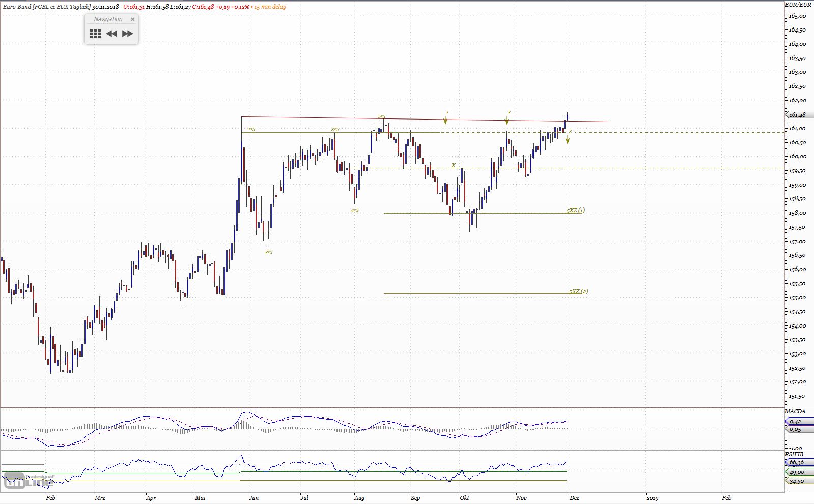Click the 5XZ (2) target line label
Image resolution: width=814 pixels, height=504 pixels.
pyautogui.click(x=578, y=291)
